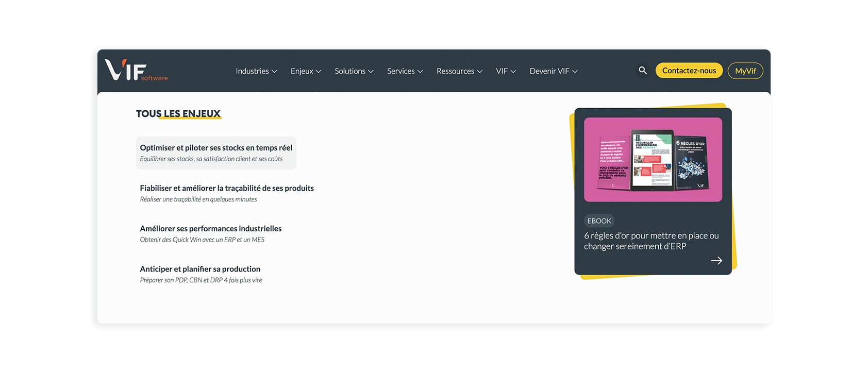The image size is (868, 391).
Task: Expand the VIF menu chevron
Action: (x=513, y=72)
